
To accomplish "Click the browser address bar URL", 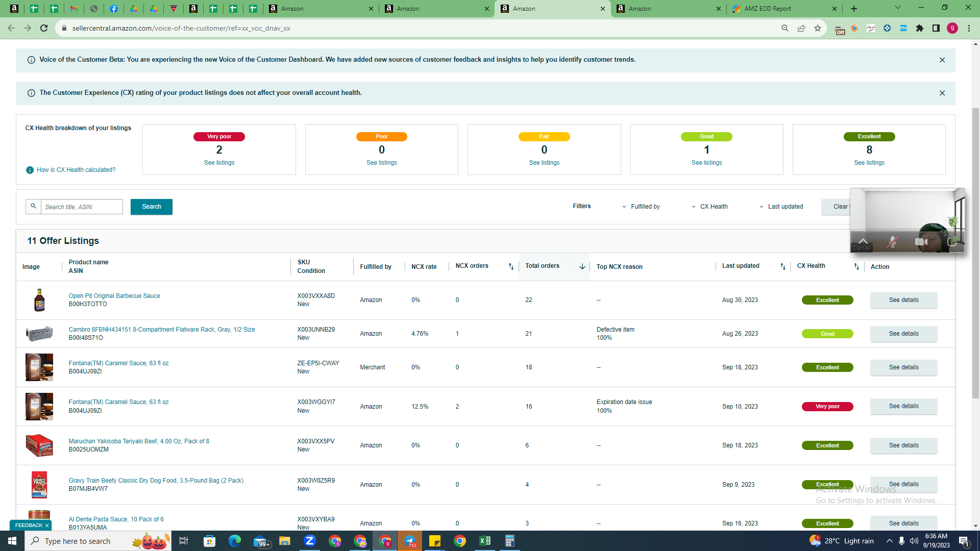I will click(181, 28).
